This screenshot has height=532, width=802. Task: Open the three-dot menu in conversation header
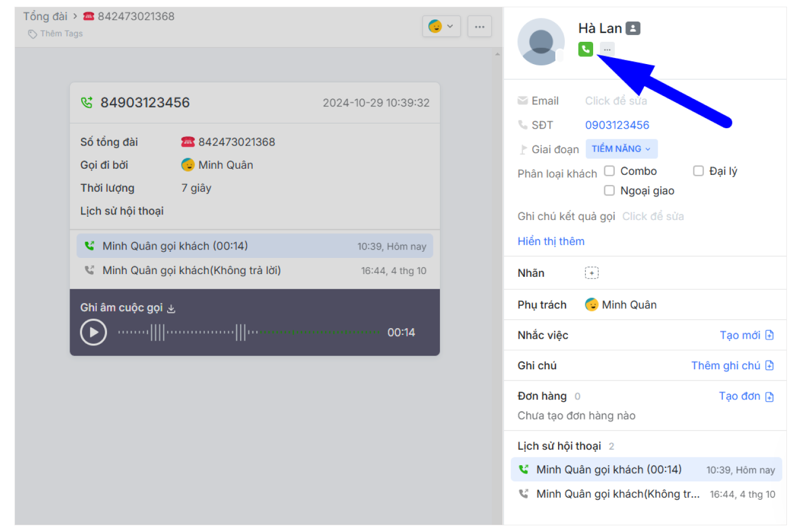point(479,27)
